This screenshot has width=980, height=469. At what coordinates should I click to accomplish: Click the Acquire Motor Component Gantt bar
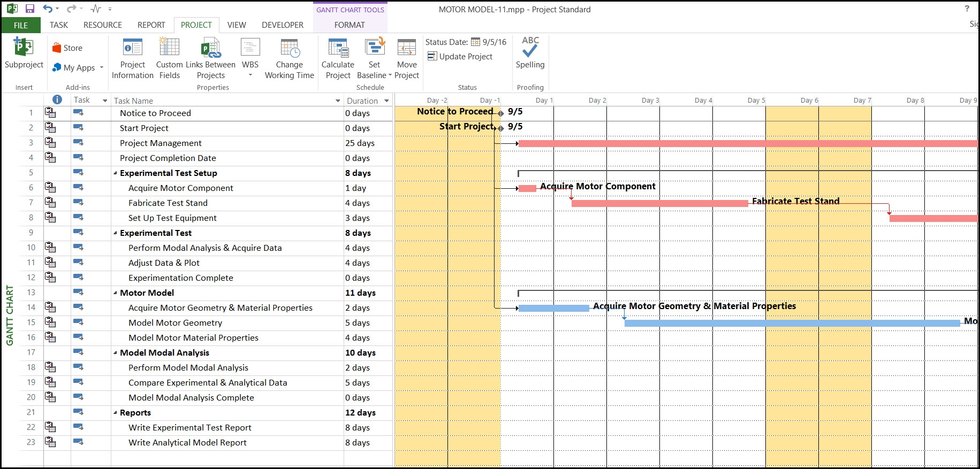tap(527, 188)
